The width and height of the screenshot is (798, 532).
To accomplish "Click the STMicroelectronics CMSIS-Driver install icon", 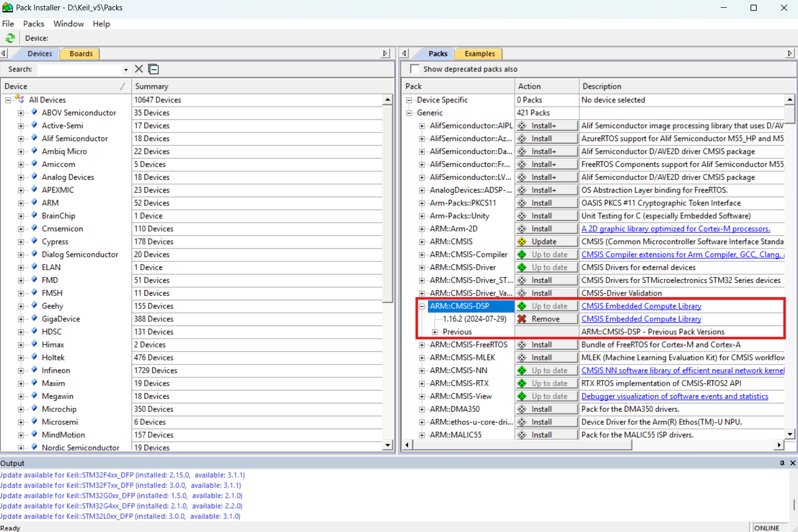I will point(522,280).
